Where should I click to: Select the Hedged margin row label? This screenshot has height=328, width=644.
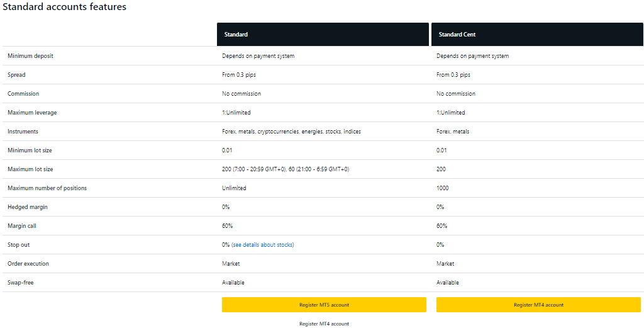click(28, 207)
